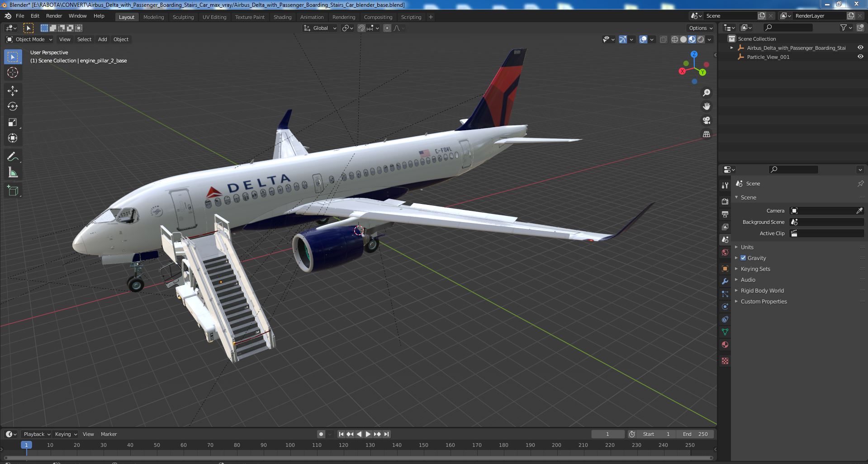Click the current frame number field
Viewport: 868px width, 464px height.
[x=607, y=434]
